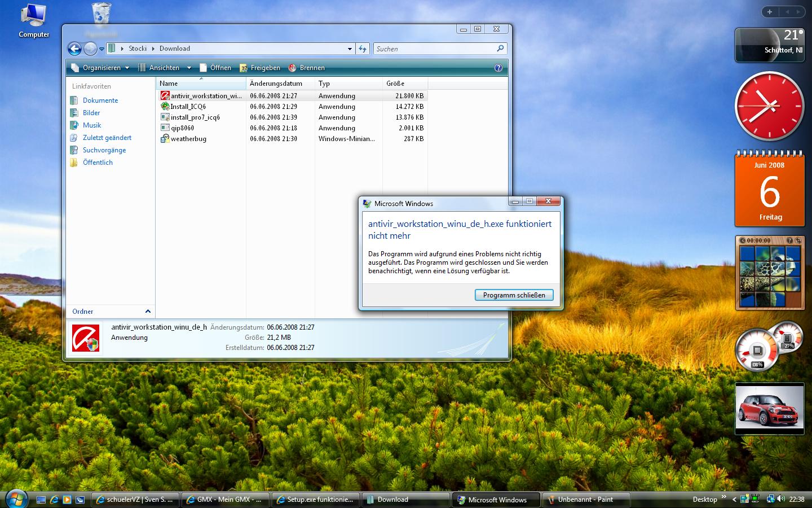Click Freigeben in the Explorer toolbar
812x508 pixels.
tap(260, 68)
